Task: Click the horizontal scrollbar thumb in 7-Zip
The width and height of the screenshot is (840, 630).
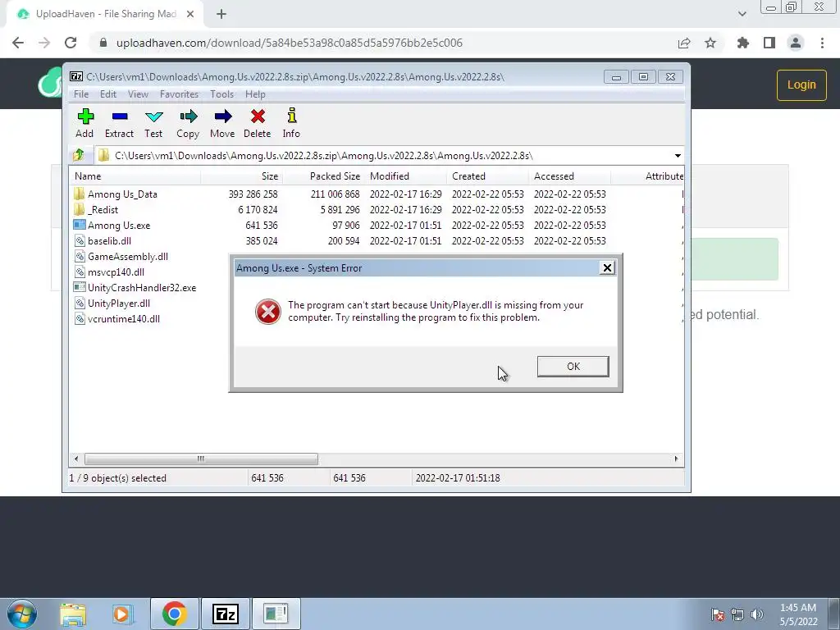Action: [201, 459]
